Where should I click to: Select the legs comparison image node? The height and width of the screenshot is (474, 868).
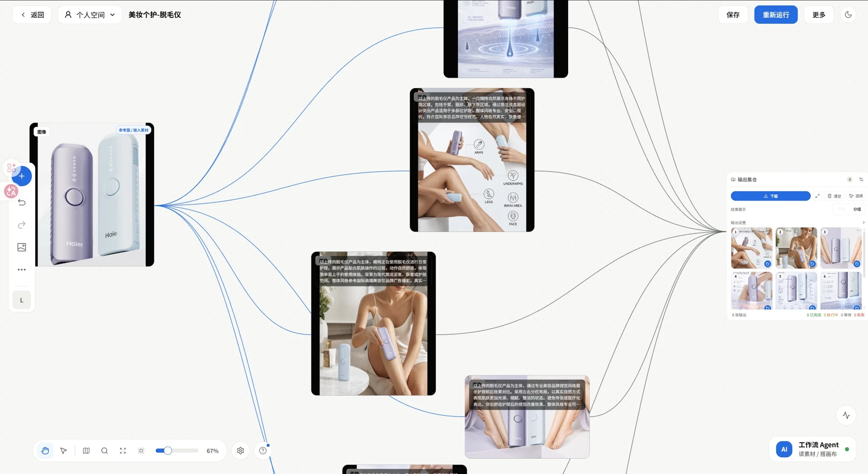pos(527,417)
